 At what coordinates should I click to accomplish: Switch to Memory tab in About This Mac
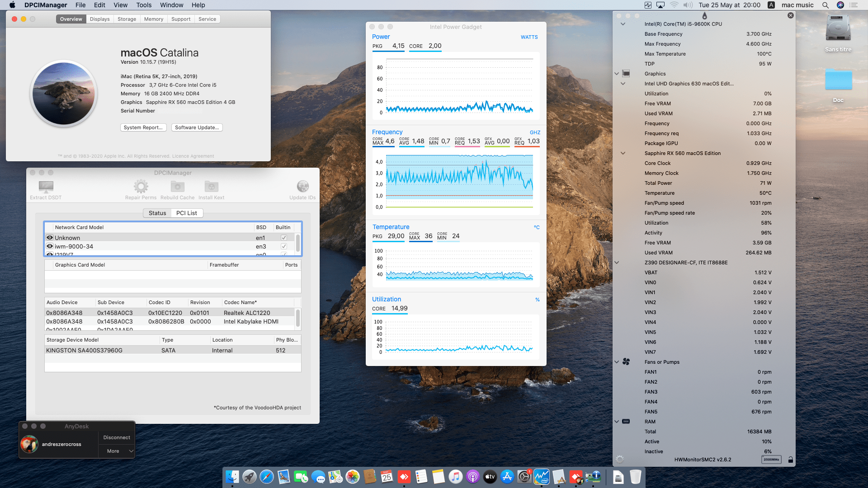tap(154, 19)
